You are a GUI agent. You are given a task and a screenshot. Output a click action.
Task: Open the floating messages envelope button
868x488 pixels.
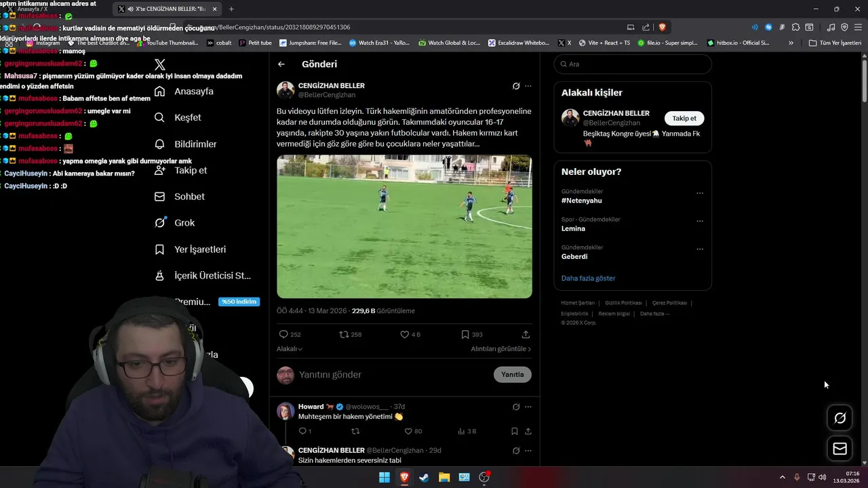[840, 449]
